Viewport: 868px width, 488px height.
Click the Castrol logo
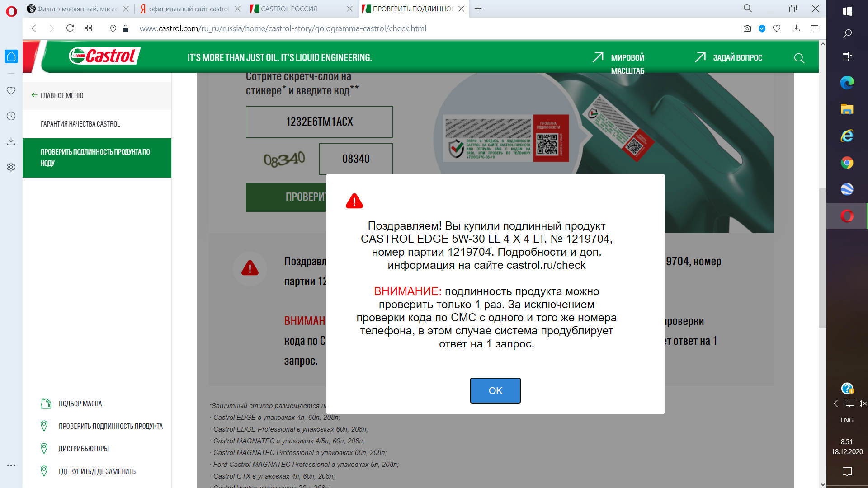104,56
